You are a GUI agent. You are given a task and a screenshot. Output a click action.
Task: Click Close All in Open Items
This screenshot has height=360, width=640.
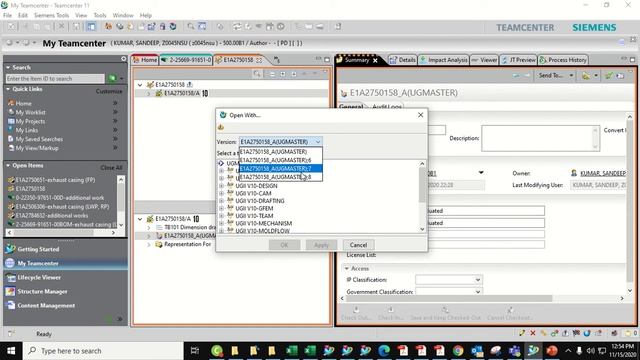(111, 168)
